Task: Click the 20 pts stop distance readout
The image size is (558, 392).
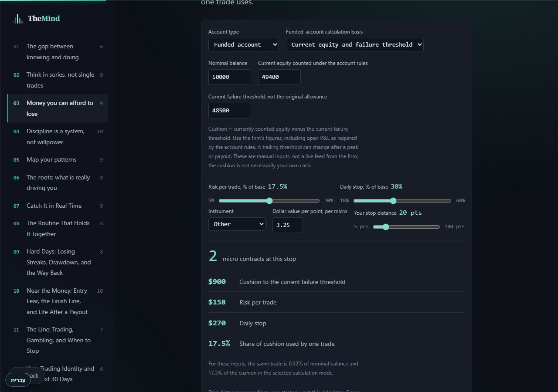Action: tap(411, 213)
